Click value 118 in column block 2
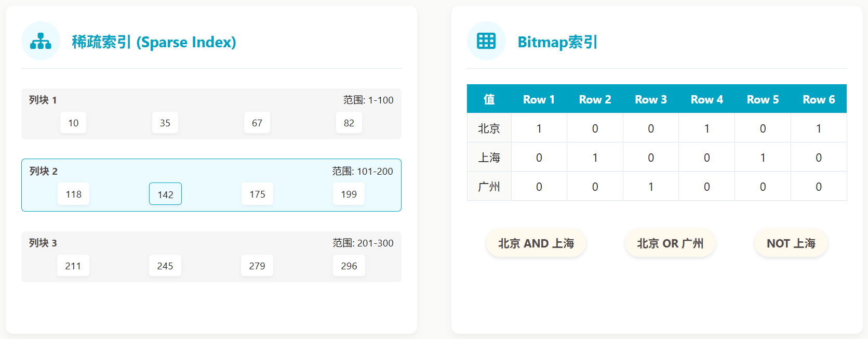Image resolution: width=868 pixels, height=339 pixels. (x=73, y=194)
